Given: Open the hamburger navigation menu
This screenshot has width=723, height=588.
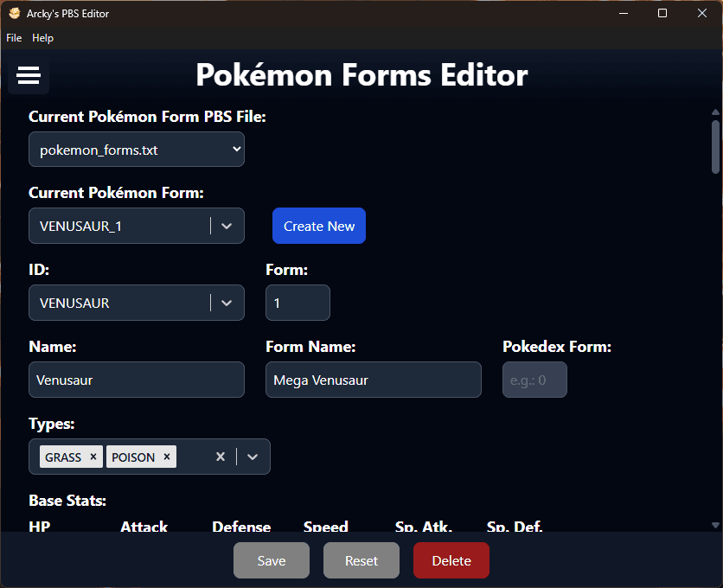Looking at the screenshot, I should (x=29, y=75).
